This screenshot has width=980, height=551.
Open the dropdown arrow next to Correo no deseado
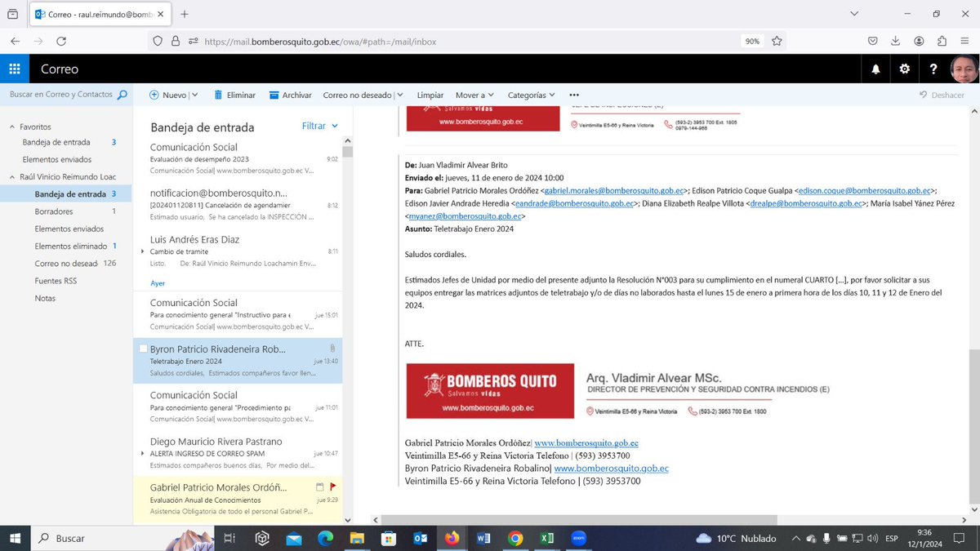399,95
